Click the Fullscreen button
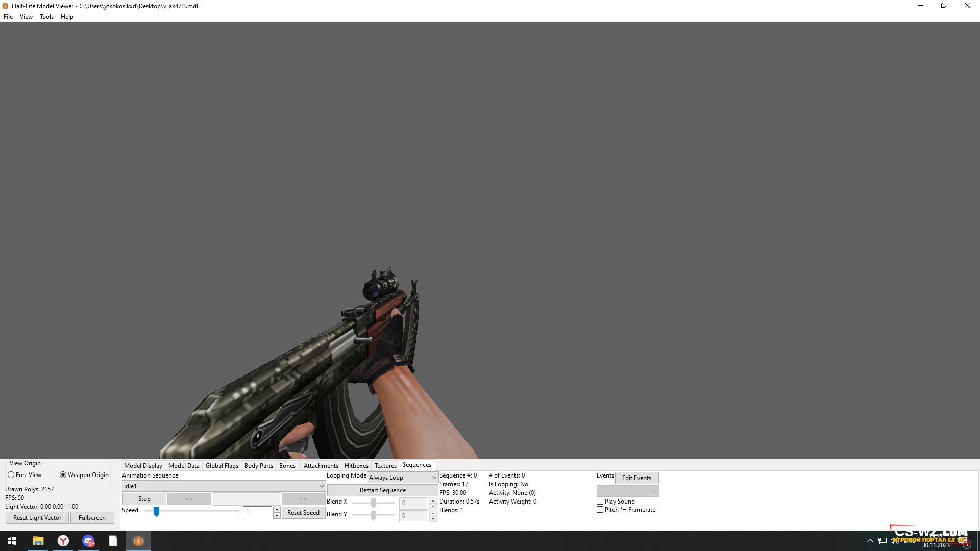Screen dimensions: 980x551 92,518
